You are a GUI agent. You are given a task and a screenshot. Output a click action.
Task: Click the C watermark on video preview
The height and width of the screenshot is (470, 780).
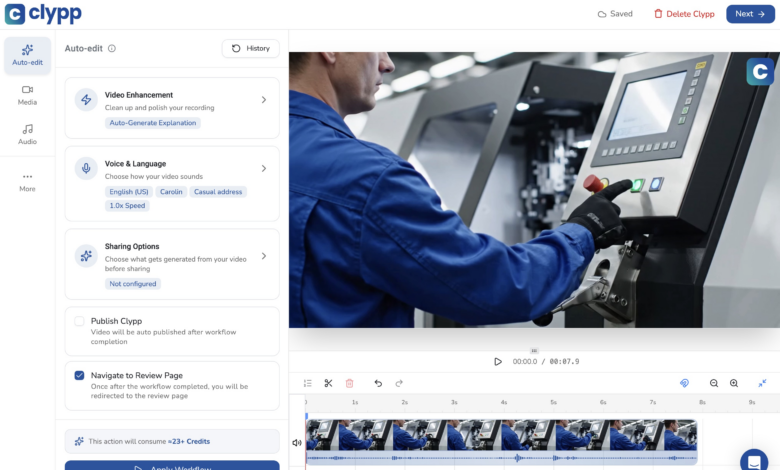[x=760, y=72]
